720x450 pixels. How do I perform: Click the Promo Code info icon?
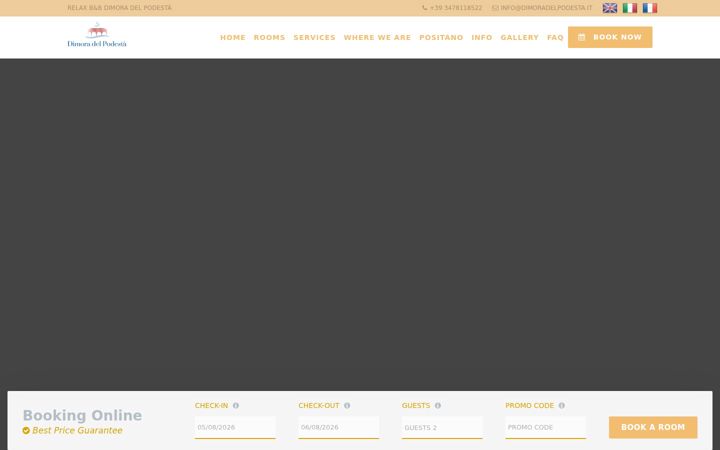(562, 405)
